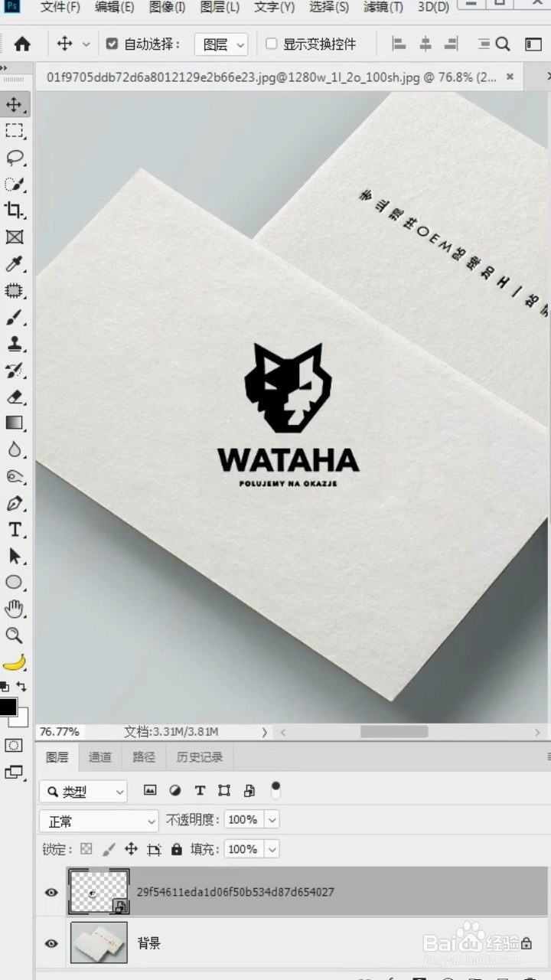The image size is (551, 980).
Task: Expand status bar info arrow
Action: coord(265,732)
